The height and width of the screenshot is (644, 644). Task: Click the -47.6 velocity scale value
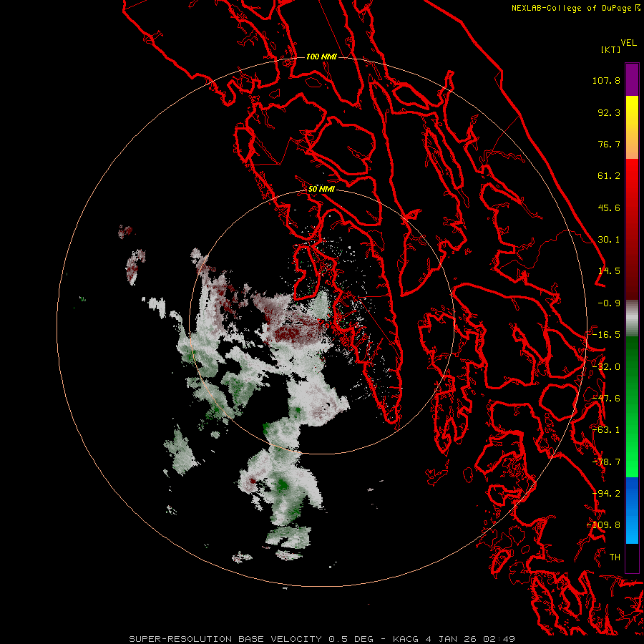pyautogui.click(x=606, y=399)
